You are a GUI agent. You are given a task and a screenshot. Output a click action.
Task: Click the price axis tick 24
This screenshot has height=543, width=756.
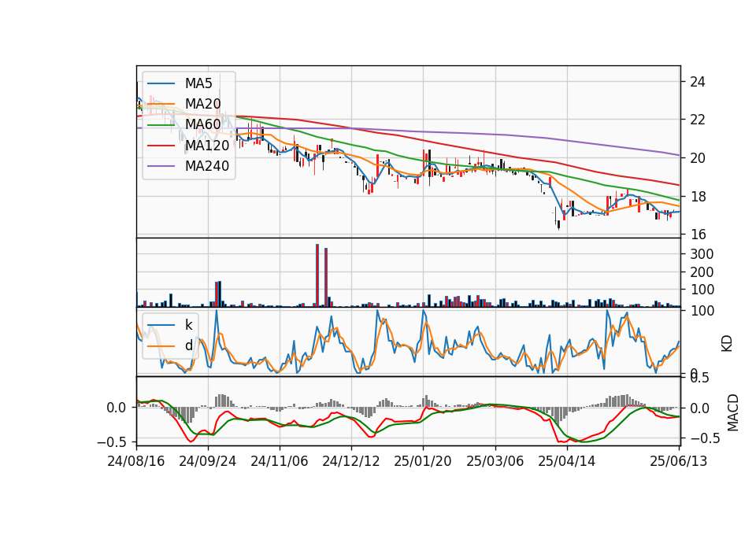coord(697,83)
